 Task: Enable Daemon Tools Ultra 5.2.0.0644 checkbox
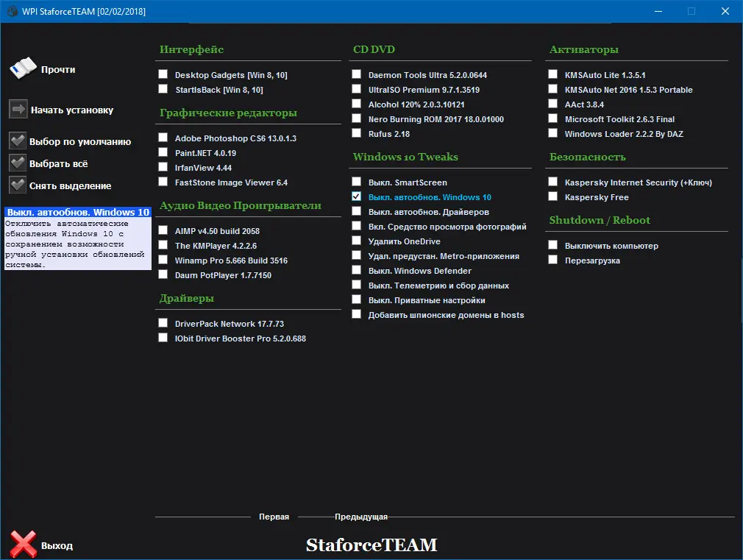point(356,74)
